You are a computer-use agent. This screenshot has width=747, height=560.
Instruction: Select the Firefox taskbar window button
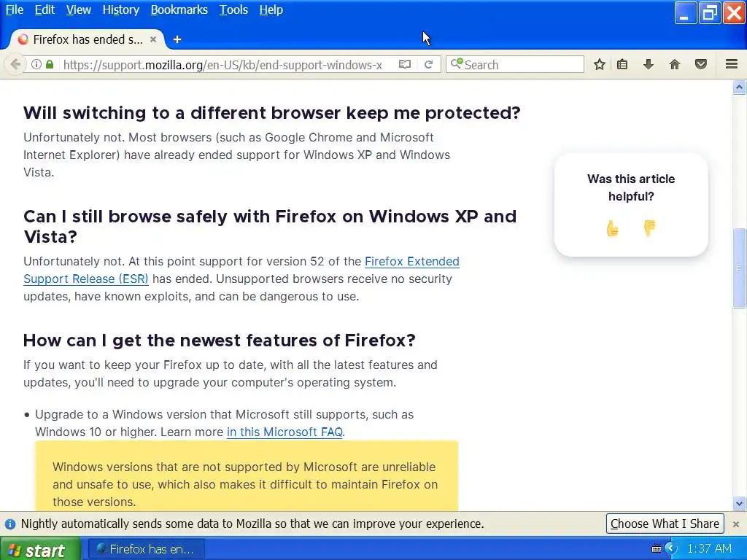click(146, 549)
